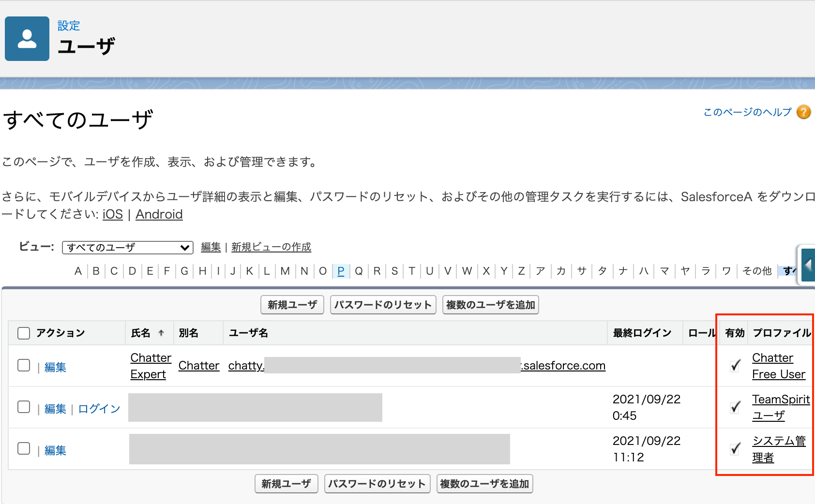This screenshot has width=815, height=504.
Task: Select the checkbox for the TeamSpirit user row
Action: pyautogui.click(x=24, y=407)
